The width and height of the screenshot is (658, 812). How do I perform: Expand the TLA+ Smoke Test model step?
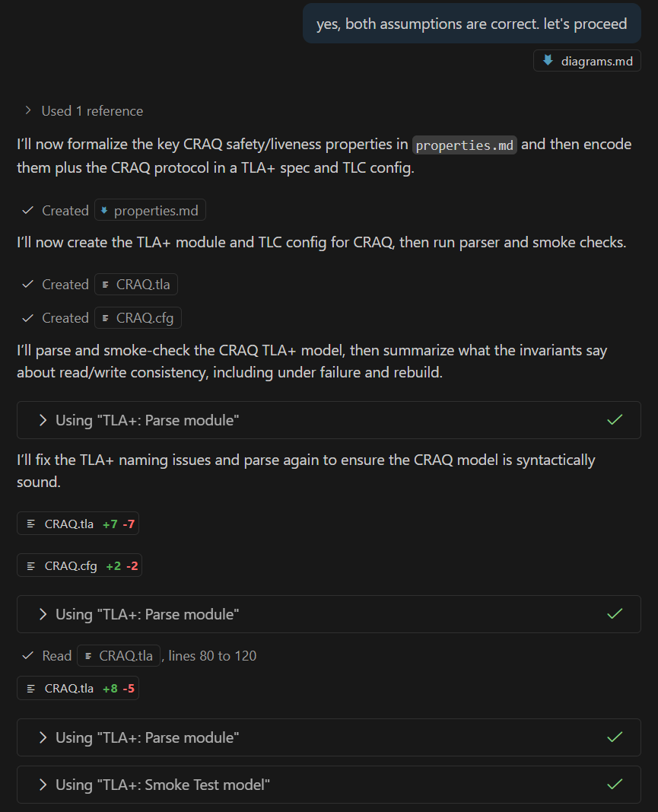point(162,785)
